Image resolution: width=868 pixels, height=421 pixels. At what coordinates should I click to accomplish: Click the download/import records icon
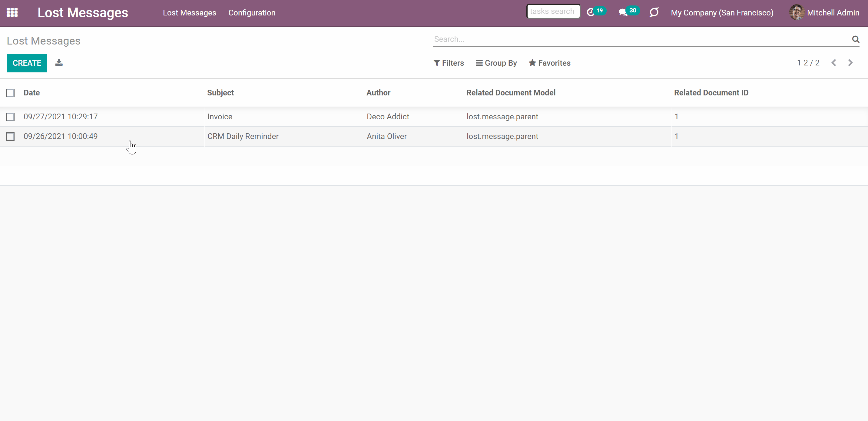click(59, 63)
